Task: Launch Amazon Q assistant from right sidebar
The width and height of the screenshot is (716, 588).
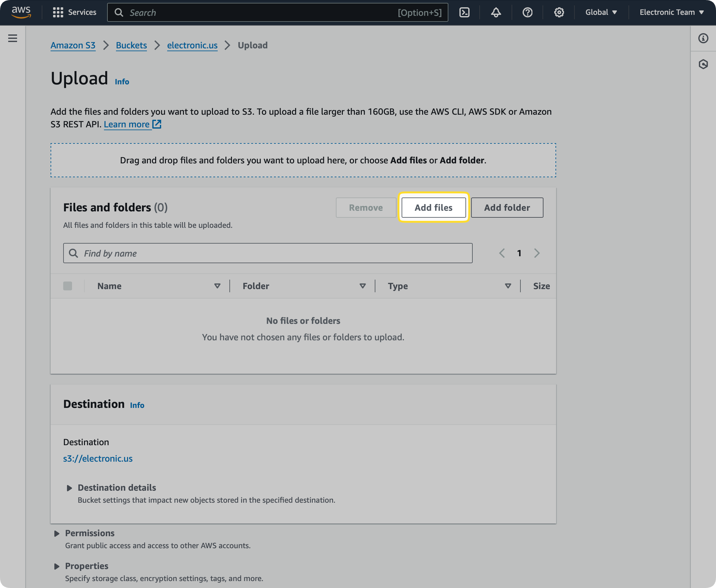Action: [703, 64]
